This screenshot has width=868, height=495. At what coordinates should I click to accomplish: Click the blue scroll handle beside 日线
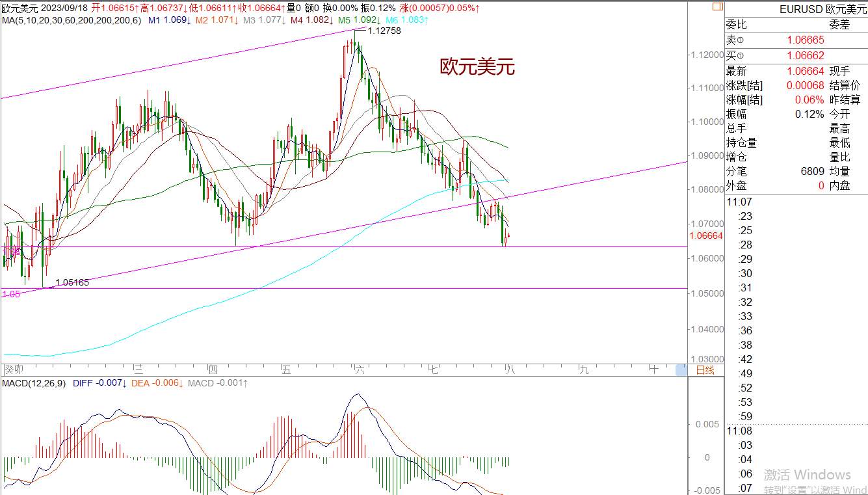click(681, 370)
